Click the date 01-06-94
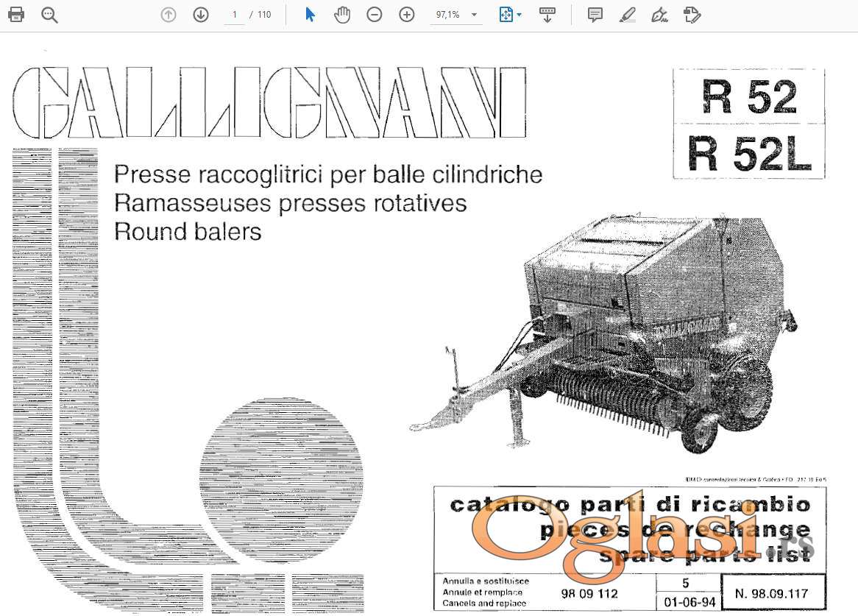This screenshot has width=858, height=616. 689,602
